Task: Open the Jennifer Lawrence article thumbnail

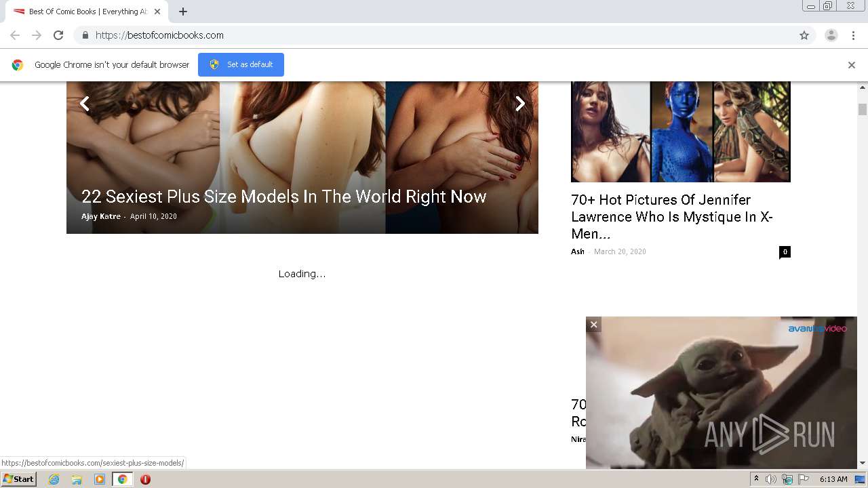Action: point(681,131)
